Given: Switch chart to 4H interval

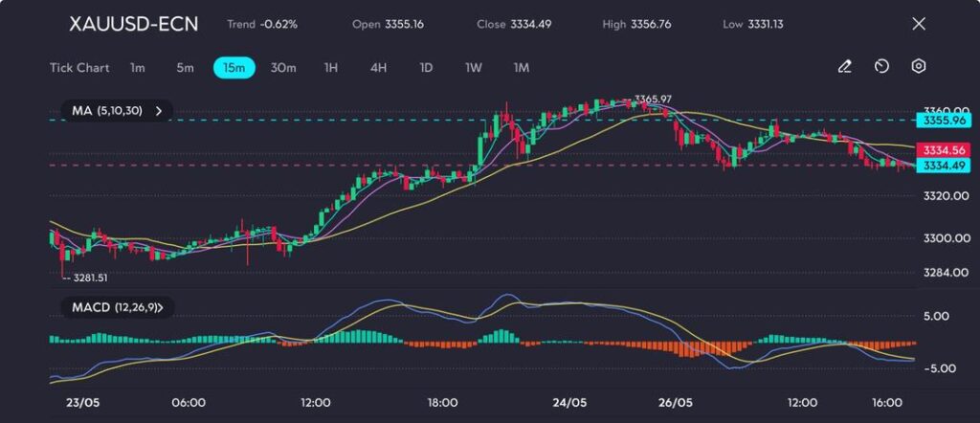Looking at the screenshot, I should 378,68.
